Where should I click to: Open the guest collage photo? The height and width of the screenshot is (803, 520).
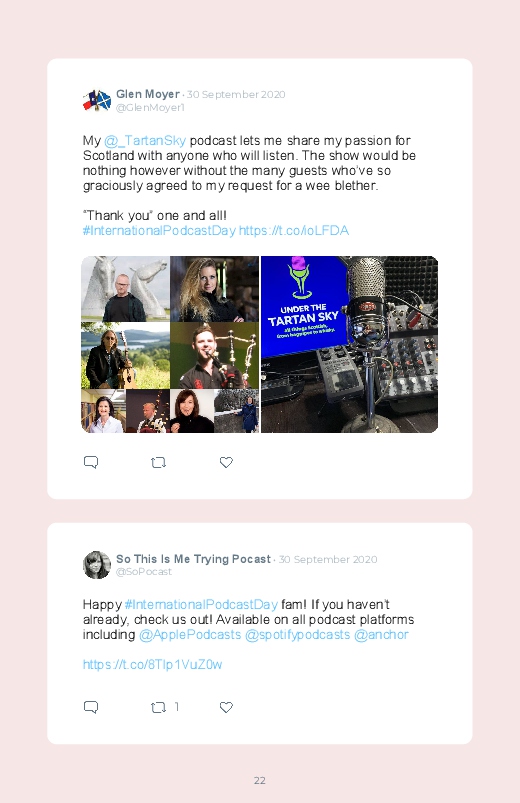tap(170, 344)
